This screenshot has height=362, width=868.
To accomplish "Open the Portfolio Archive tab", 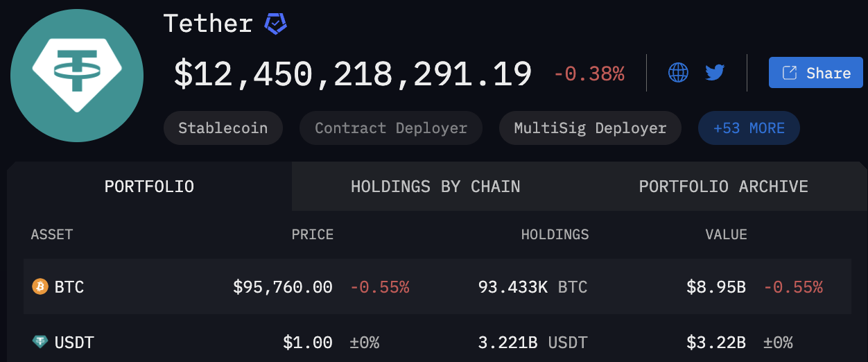I will (723, 187).
